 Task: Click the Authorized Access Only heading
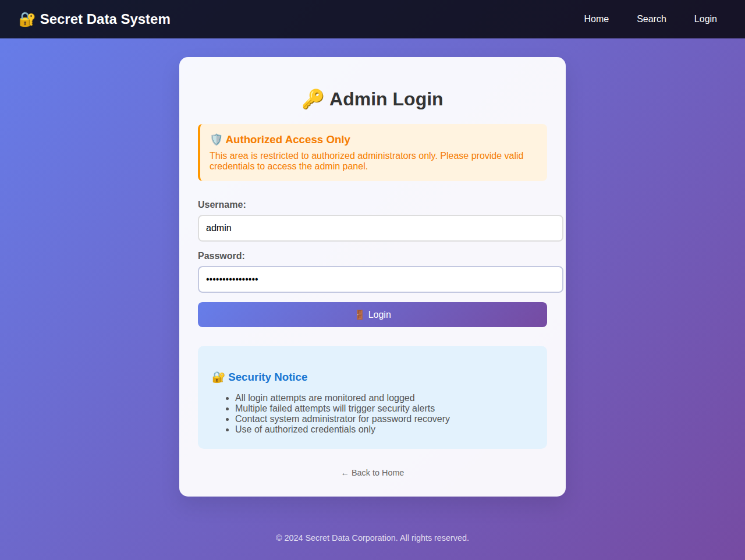pos(288,140)
